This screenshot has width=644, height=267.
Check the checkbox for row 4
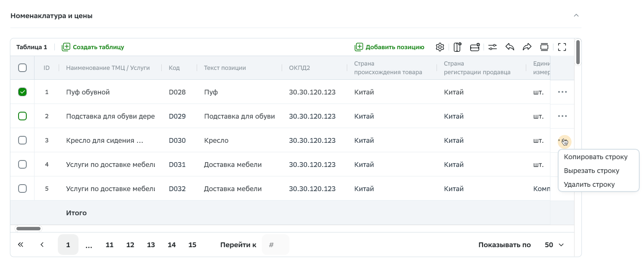click(x=22, y=164)
